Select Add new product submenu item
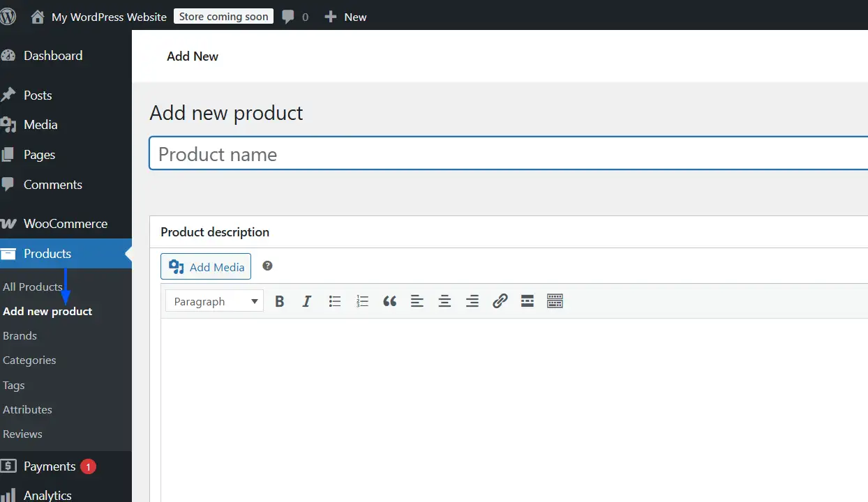This screenshot has height=502, width=868. (47, 311)
